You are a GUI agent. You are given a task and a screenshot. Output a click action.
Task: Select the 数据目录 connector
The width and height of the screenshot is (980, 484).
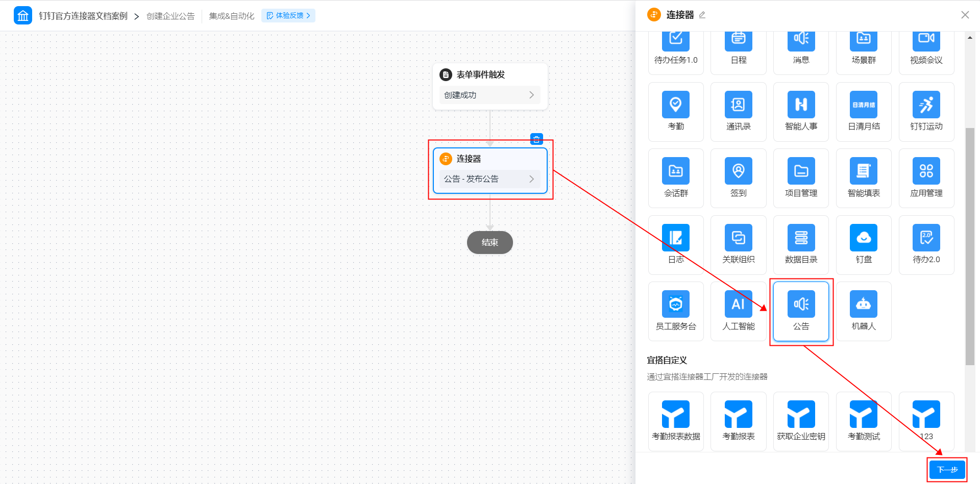click(x=801, y=245)
